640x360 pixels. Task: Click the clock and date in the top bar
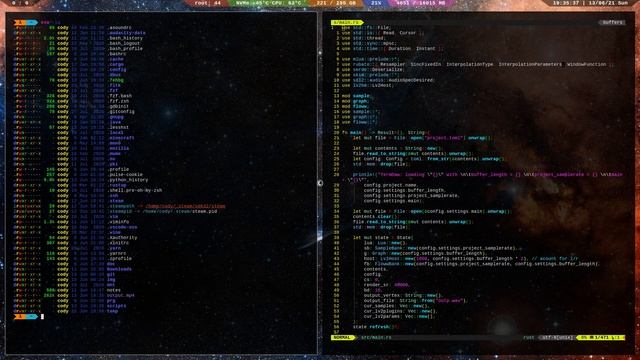[591, 3]
